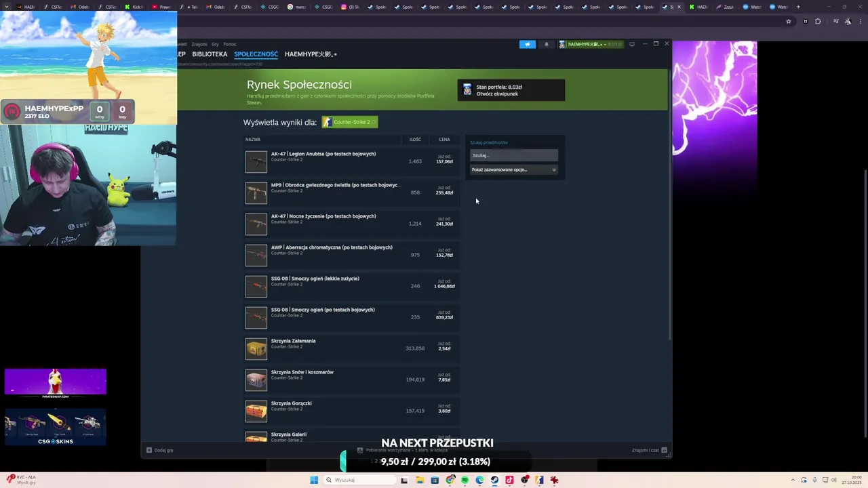The image size is (868, 488).
Task: Open Gry menu in Steam
Action: coord(215,44)
